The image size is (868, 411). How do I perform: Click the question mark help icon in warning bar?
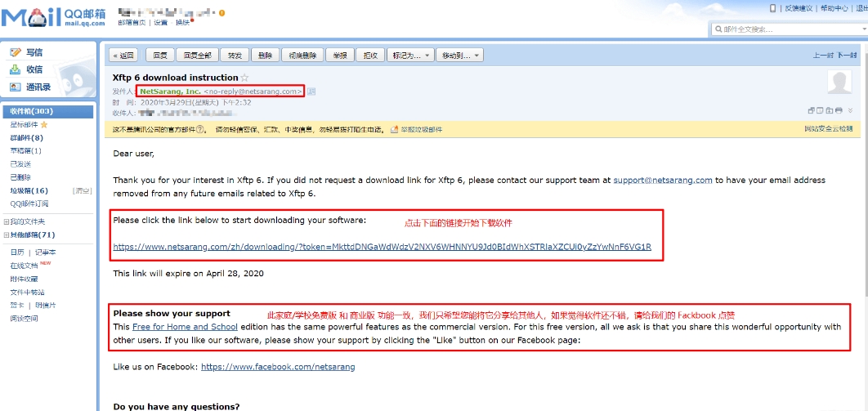point(200,129)
